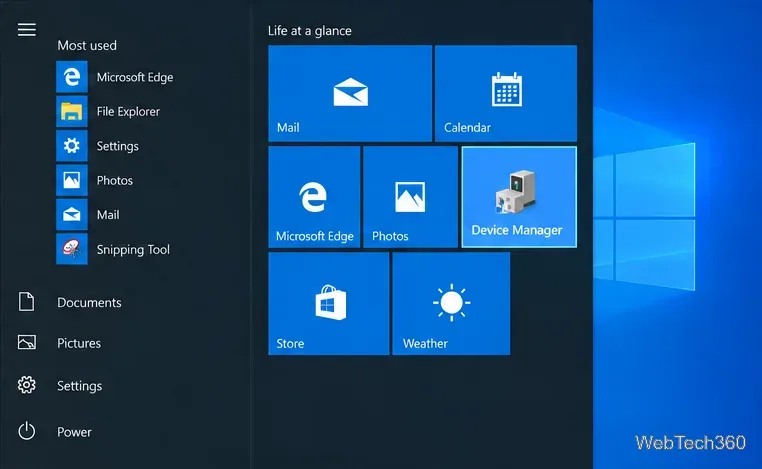Open the Store tile

(x=329, y=303)
